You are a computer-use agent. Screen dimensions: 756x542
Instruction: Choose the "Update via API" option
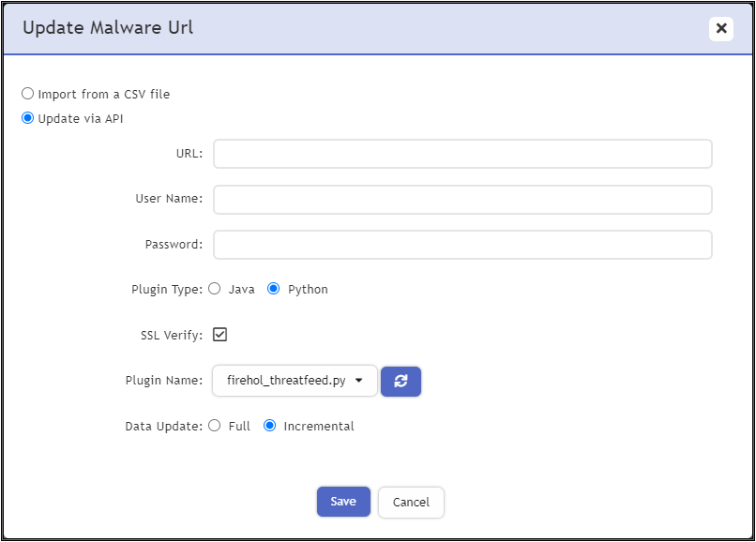point(27,118)
